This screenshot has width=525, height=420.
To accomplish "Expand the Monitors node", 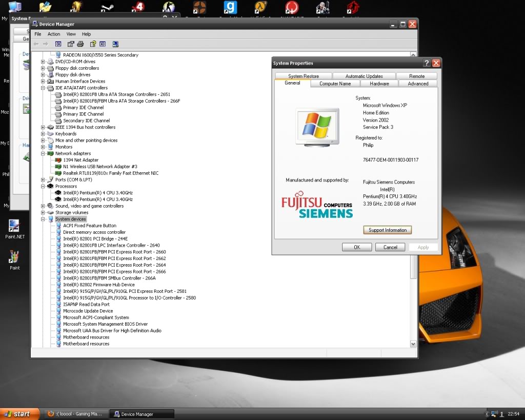I will [43, 147].
